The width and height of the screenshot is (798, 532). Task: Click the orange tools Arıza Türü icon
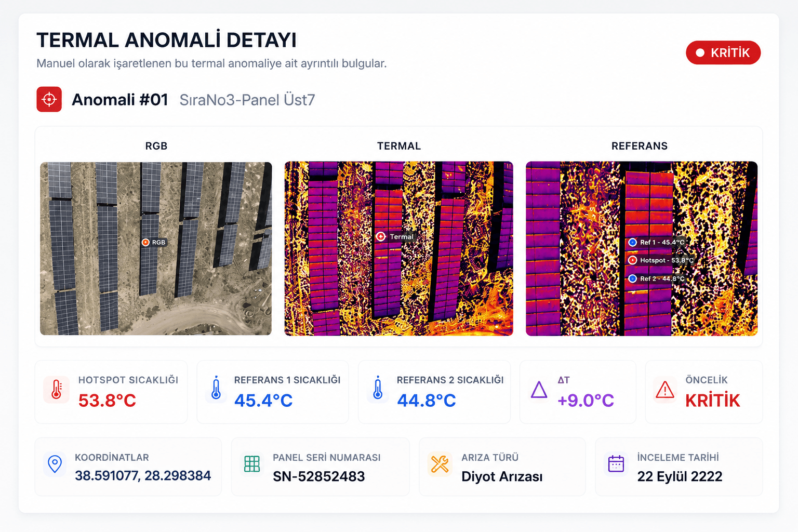tap(440, 464)
